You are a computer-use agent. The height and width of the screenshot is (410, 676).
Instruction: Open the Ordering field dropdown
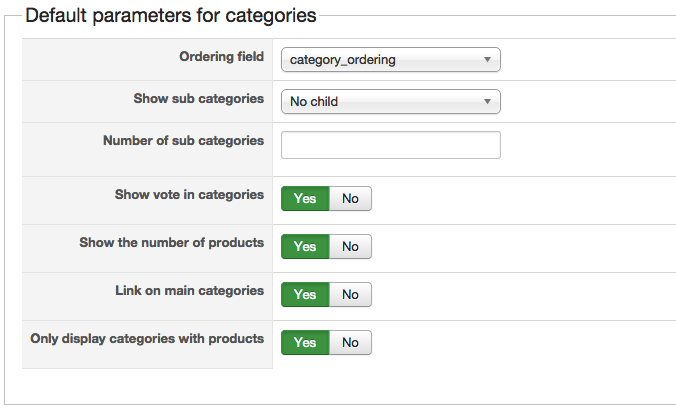click(x=391, y=59)
